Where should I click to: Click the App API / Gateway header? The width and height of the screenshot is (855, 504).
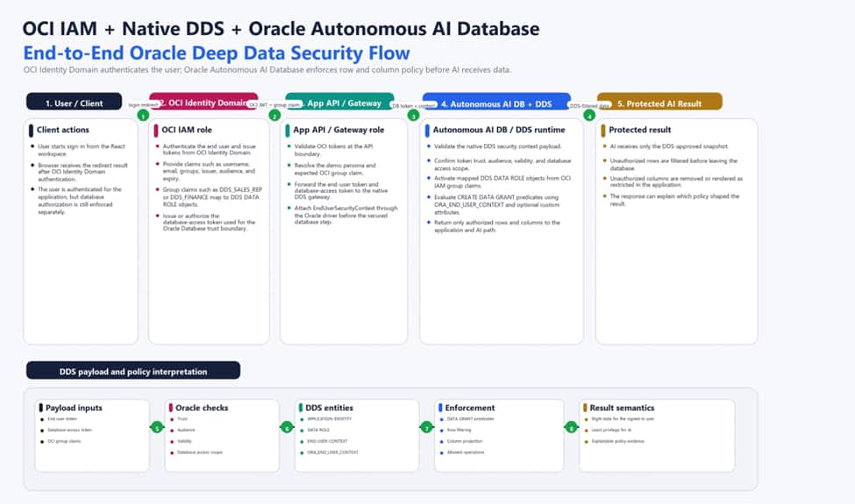(339, 102)
